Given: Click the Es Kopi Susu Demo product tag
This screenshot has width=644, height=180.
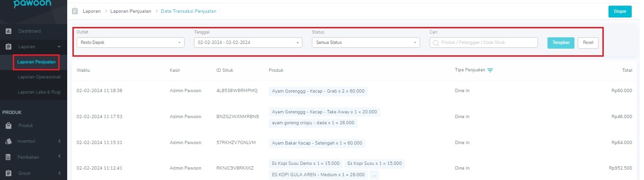Looking at the screenshot, I should [x=305, y=163].
